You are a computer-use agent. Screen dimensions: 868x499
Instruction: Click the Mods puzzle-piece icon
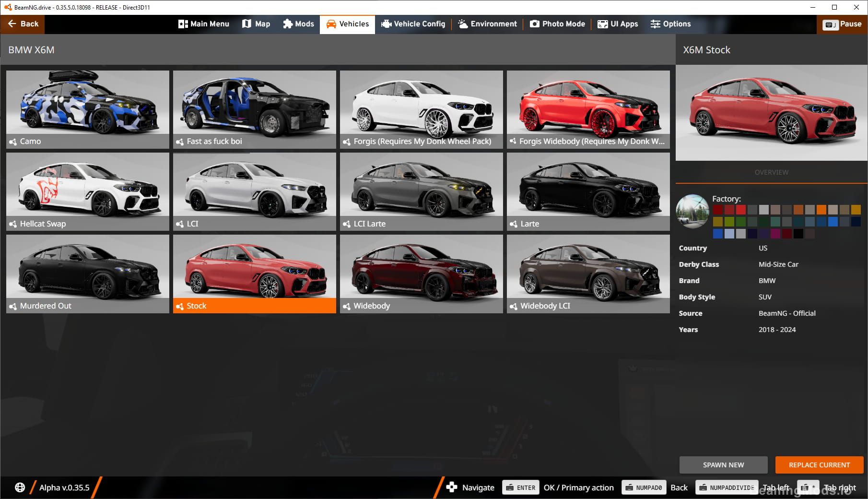pyautogui.click(x=287, y=24)
